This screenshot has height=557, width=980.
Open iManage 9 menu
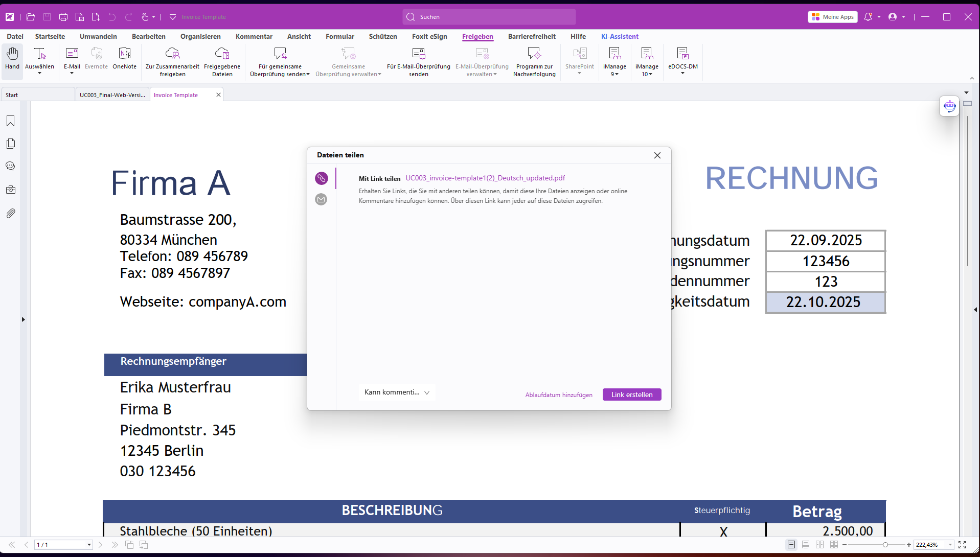[614, 61]
